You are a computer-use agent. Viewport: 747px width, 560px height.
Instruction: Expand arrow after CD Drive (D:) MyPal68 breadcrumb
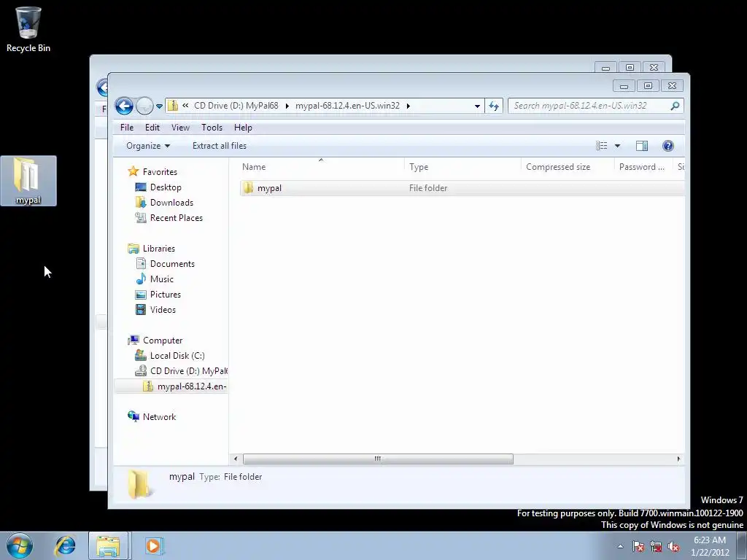(x=287, y=106)
